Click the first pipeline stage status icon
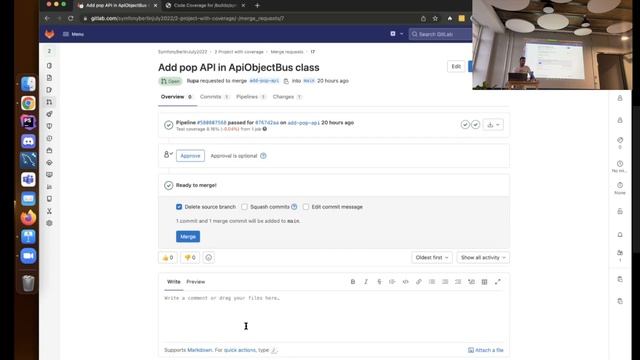 pos(465,125)
